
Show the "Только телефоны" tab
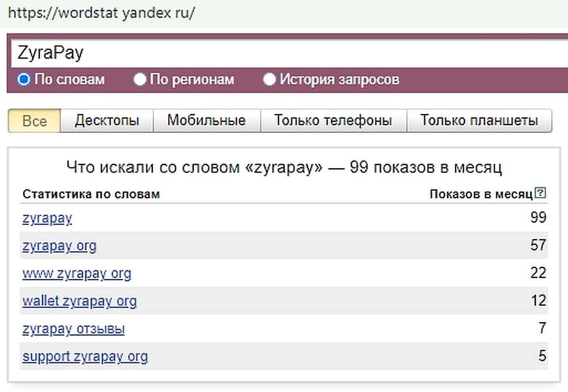[333, 121]
